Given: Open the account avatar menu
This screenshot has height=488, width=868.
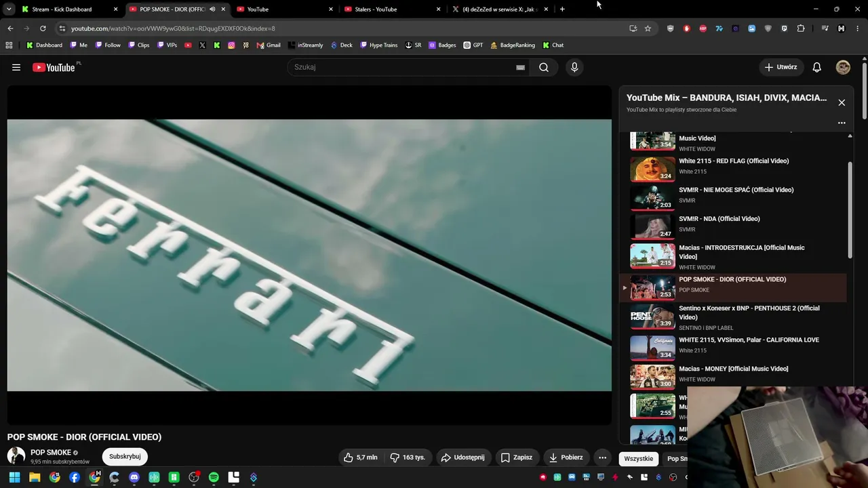Looking at the screenshot, I should click(843, 67).
